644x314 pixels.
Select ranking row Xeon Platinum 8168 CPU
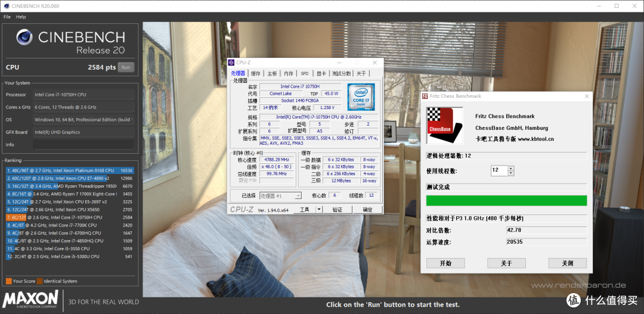[69, 170]
